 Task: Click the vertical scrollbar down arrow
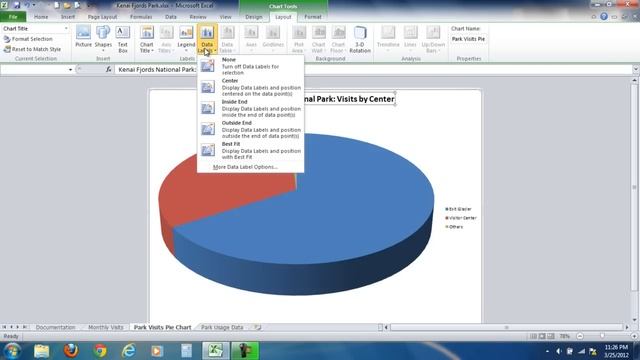pos(634,320)
